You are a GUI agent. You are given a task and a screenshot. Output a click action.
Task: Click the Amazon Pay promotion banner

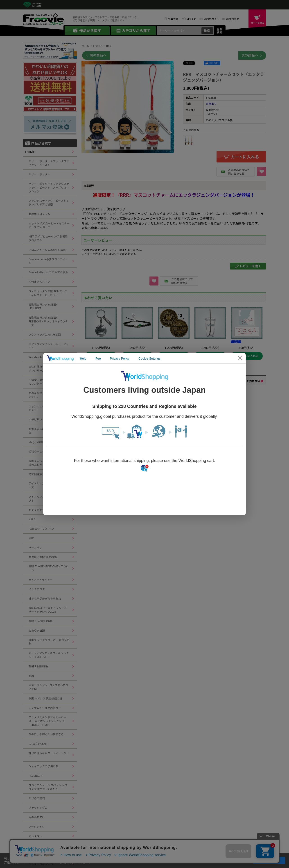50,50
